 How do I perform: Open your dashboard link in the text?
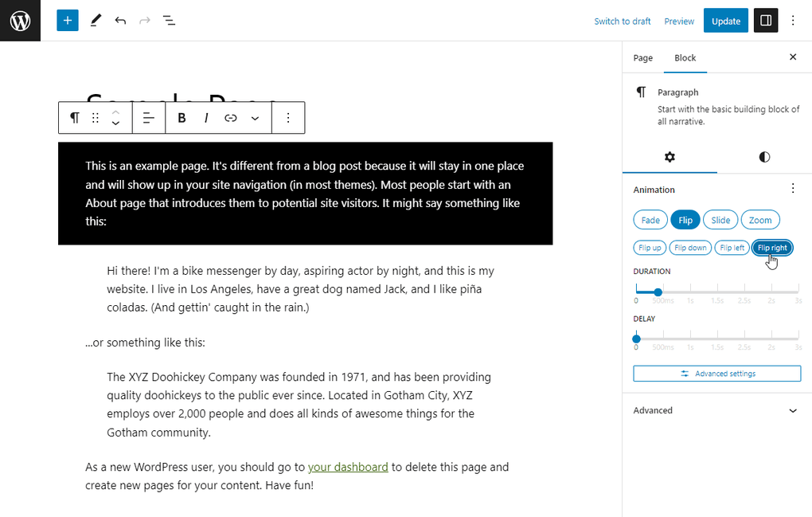[348, 467]
